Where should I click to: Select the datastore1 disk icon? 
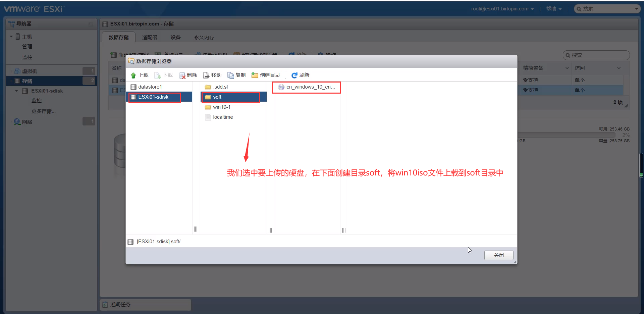click(x=133, y=87)
